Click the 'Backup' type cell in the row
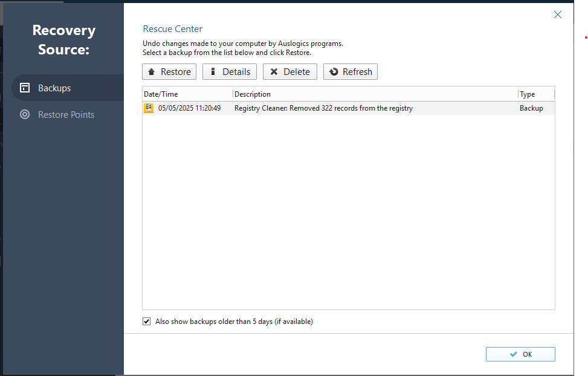Screen dimensions: 588x376 tap(531, 108)
